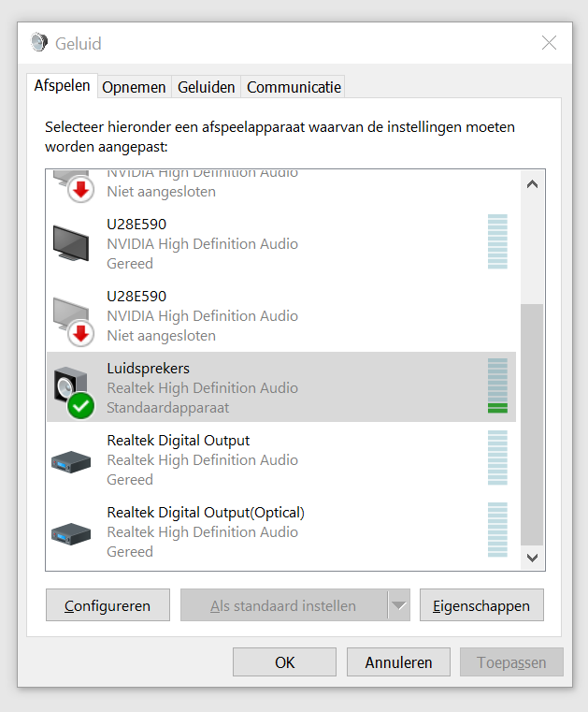The image size is (588, 712).
Task: Switch to the Opnemen tab
Action: tap(134, 87)
